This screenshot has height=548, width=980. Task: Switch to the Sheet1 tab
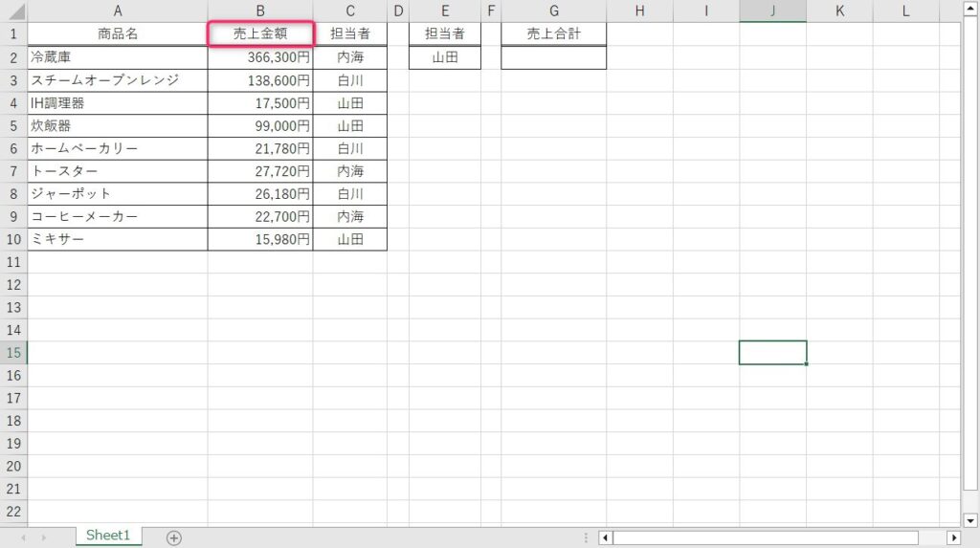(108, 536)
